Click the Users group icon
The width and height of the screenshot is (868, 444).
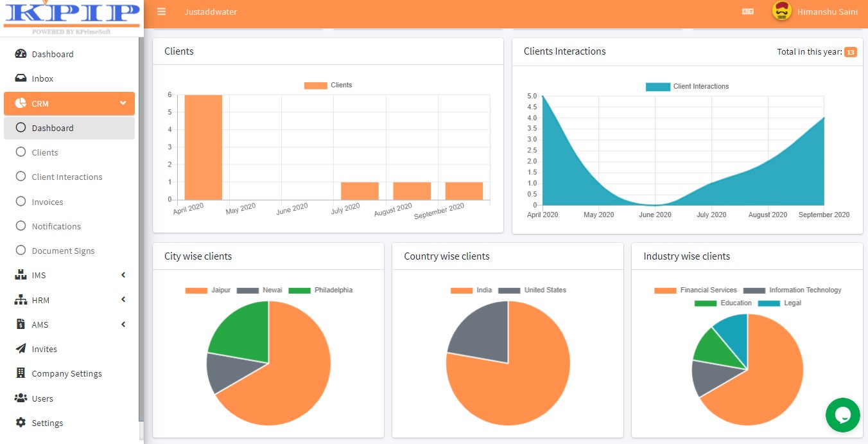tap(21, 398)
